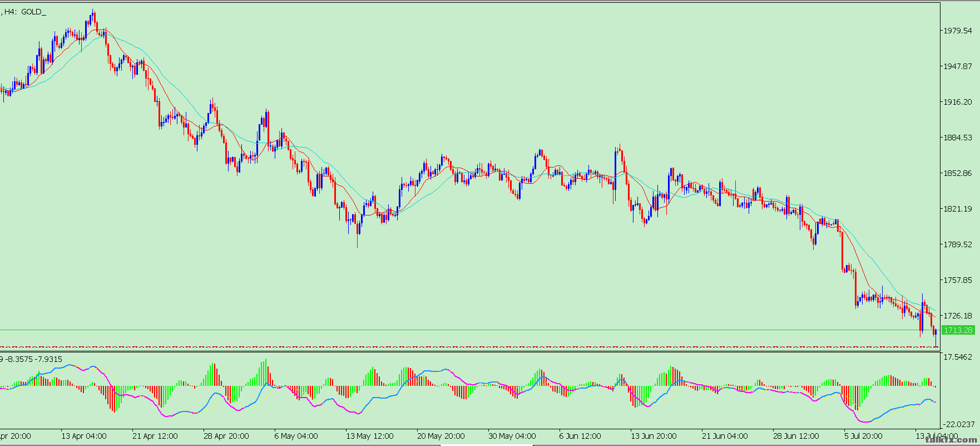Select the 1852.86 price axis label
The height and width of the screenshot is (446, 980).
pyautogui.click(x=958, y=173)
